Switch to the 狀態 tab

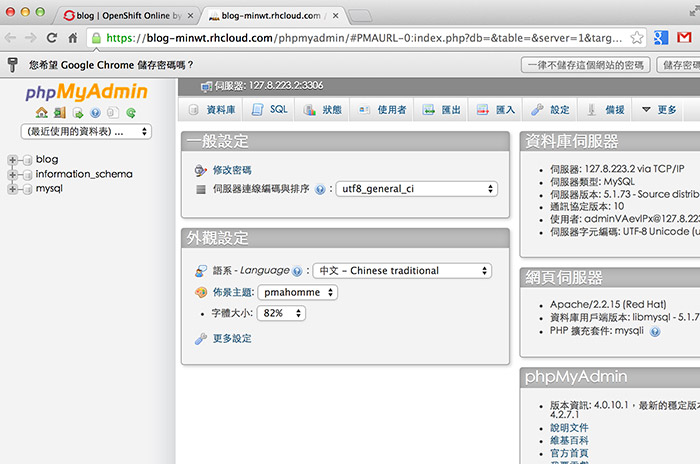pyautogui.click(x=323, y=109)
